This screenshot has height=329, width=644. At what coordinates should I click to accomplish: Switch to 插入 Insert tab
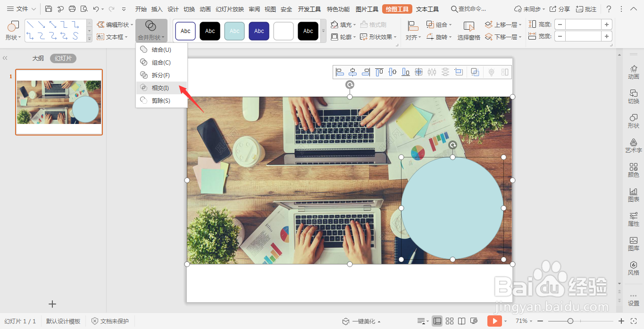click(x=157, y=9)
